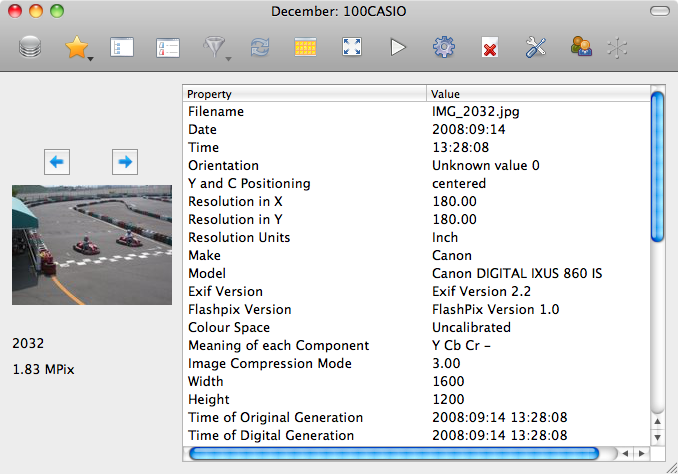
Task: Open the wrench and screwdriver tools
Action: [x=535, y=47]
